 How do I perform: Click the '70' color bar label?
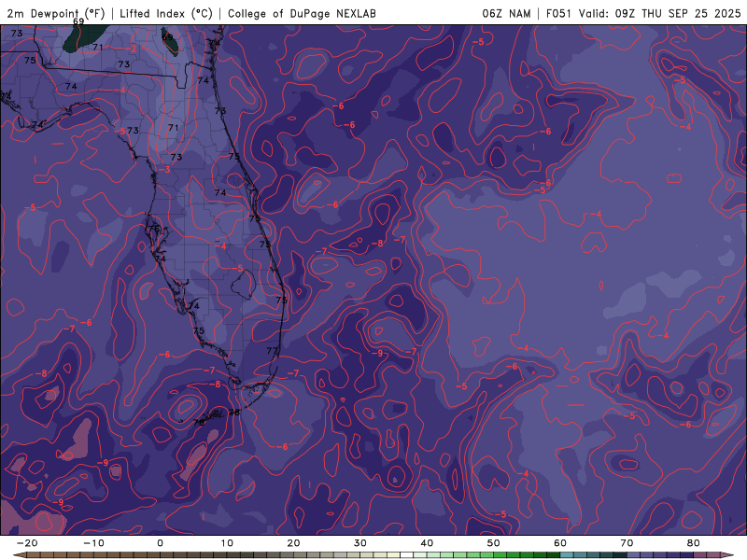point(627,543)
